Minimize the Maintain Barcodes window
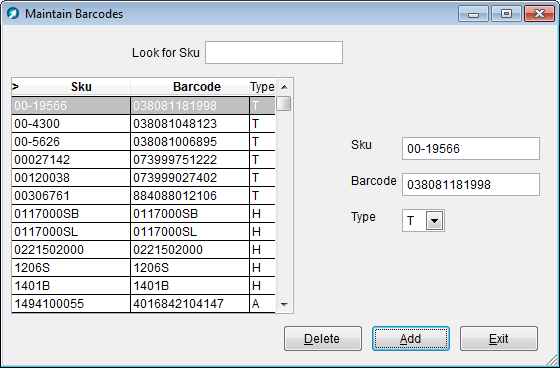This screenshot has width=560, height=368. click(474, 14)
